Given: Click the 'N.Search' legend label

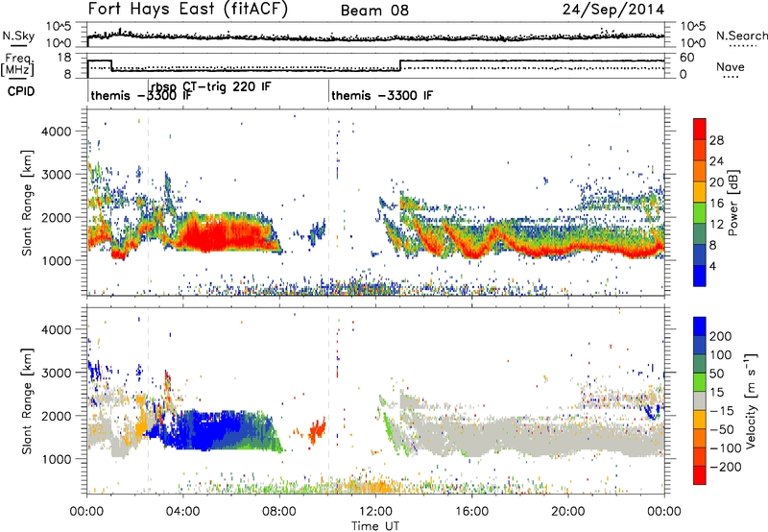Looking at the screenshot, I should (742, 36).
